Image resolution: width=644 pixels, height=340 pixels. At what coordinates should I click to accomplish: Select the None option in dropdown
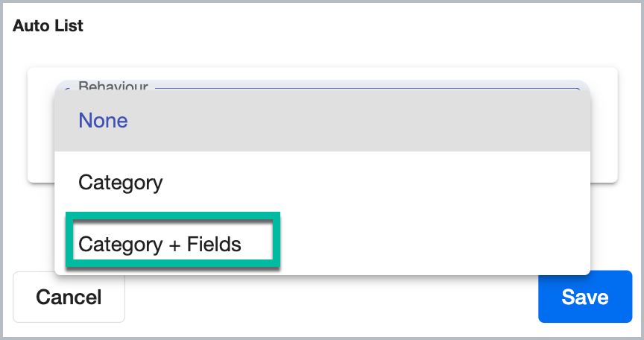(x=322, y=120)
